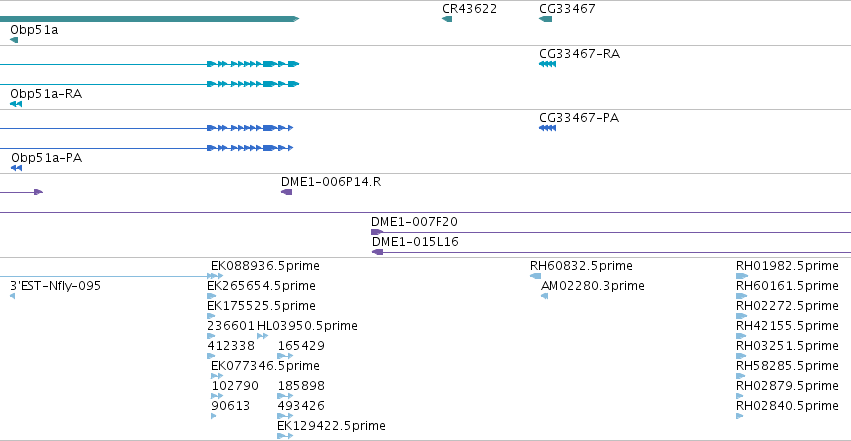Viewport: 851px width, 441px height.
Task: Click the Obp51a gene arrow
Action: pos(14,40)
